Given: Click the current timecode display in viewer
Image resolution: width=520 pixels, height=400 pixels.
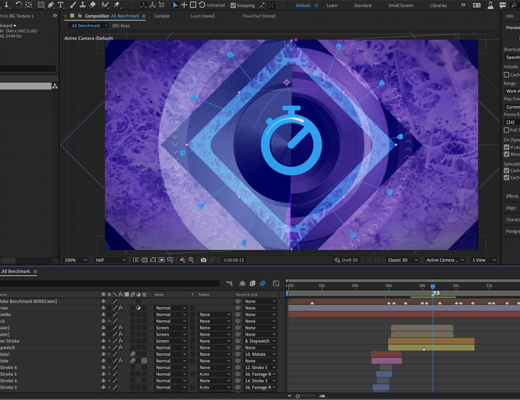Looking at the screenshot, I should coord(234,260).
